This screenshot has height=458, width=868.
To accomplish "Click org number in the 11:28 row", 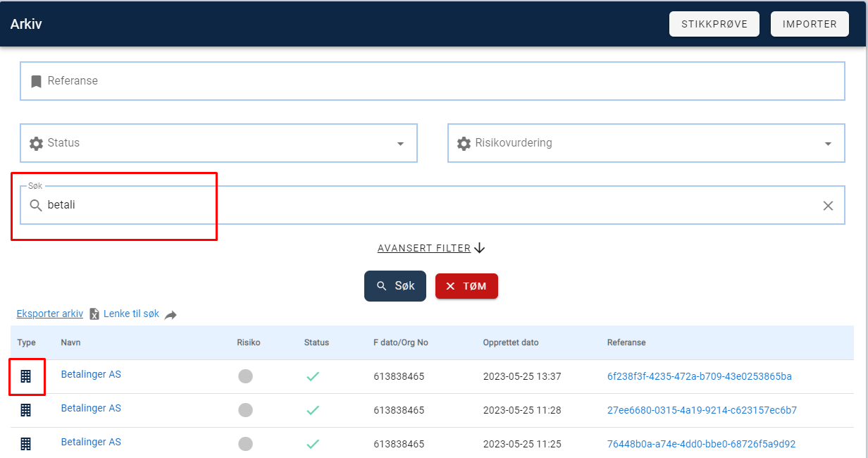I will pyautogui.click(x=399, y=410).
